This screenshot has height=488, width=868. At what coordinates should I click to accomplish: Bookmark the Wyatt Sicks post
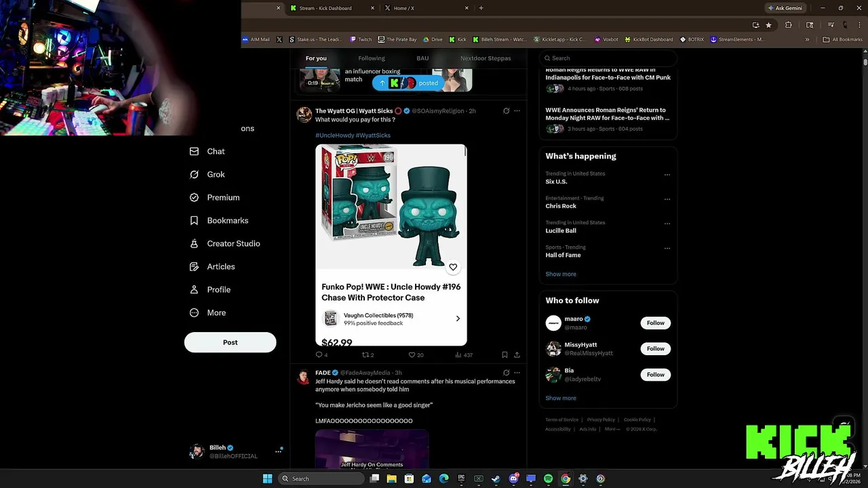[505, 354]
